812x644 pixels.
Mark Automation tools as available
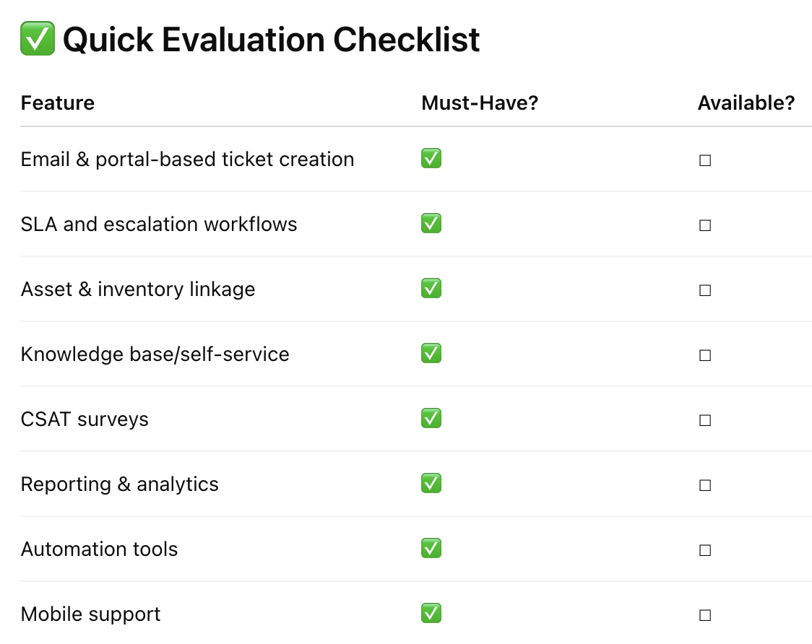tap(705, 550)
